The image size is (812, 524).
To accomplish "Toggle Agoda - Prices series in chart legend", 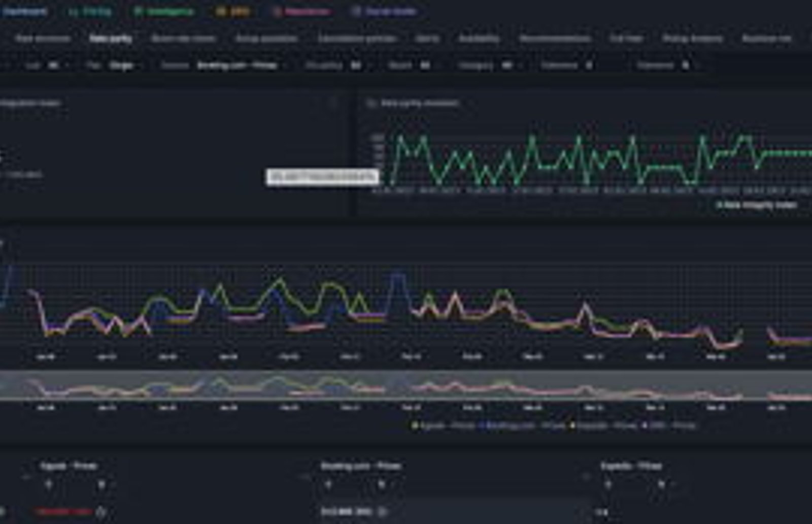I will point(443,425).
